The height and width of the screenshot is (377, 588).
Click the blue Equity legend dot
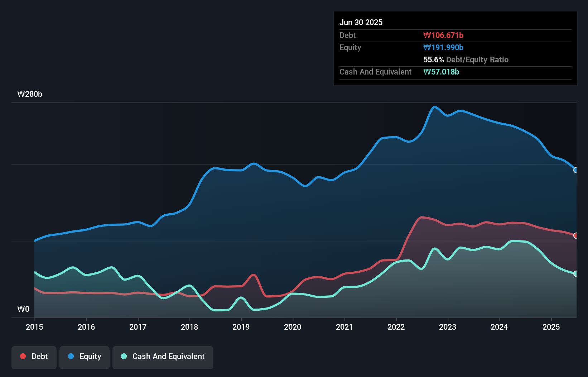pos(71,356)
